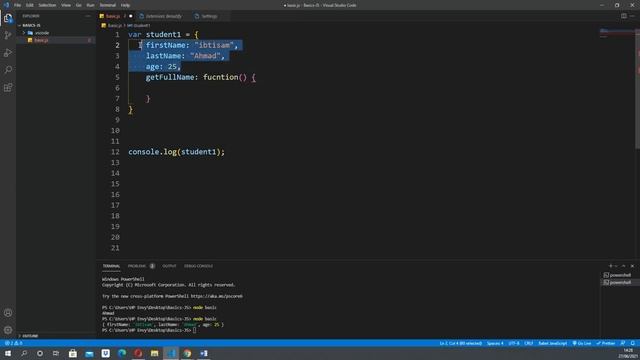Select the Output panel tab
The image size is (640, 360).
[x=169, y=266]
